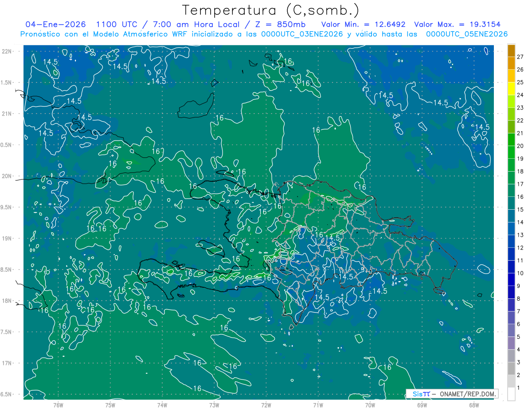Click the "72W" longitude label
Screen dimensions: 532x411
(x=266, y=404)
